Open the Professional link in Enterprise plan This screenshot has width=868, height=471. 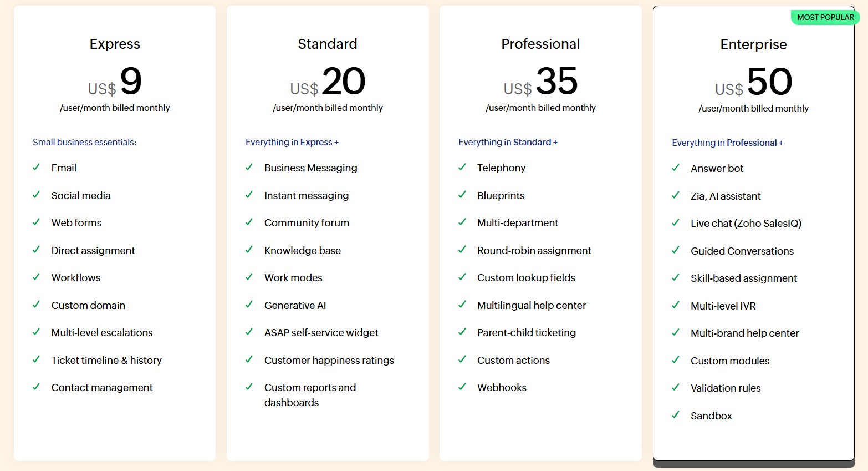(752, 143)
